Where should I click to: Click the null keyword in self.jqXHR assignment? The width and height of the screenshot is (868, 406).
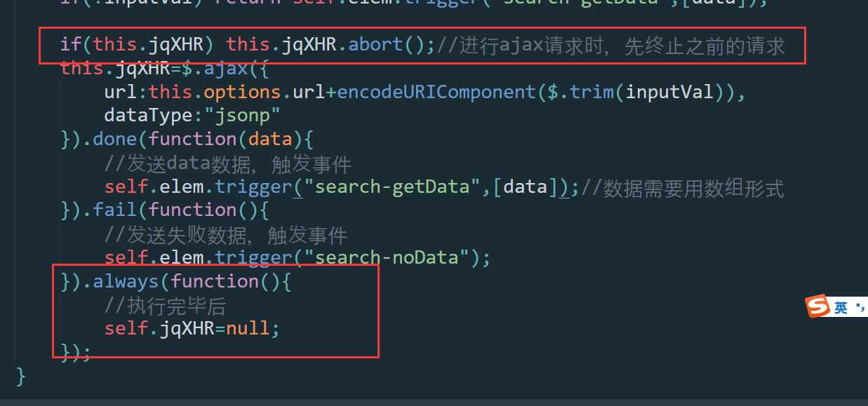pos(248,328)
